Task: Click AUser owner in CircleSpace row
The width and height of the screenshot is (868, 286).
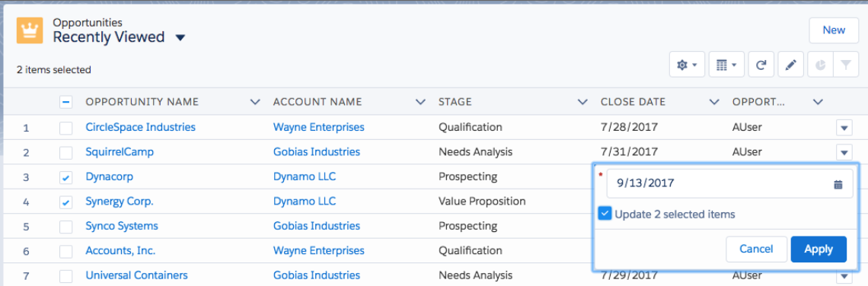Action: pos(748,127)
